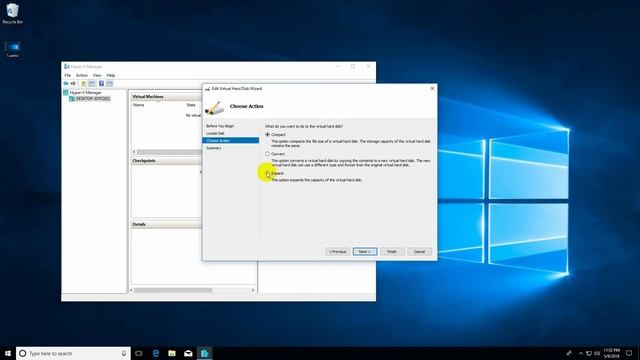Screen dimensions: 640x360
Task: Go to Locate Disk wizard step
Action: pyautogui.click(x=215, y=133)
